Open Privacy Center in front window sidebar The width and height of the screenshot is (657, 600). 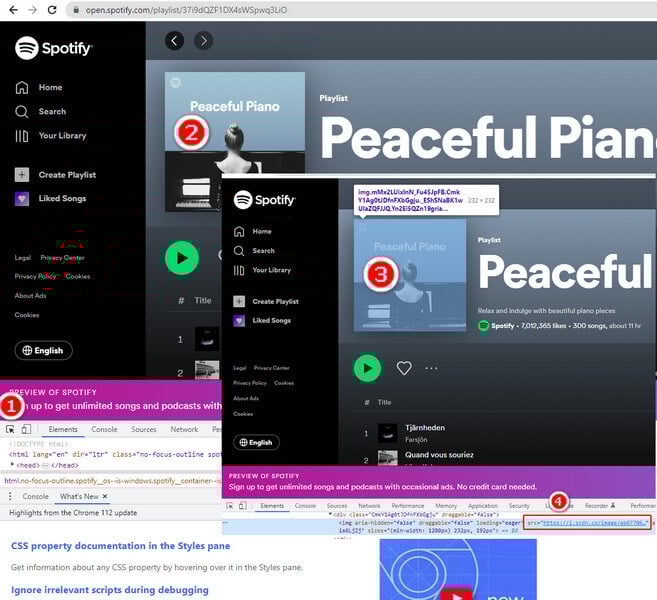[272, 368]
